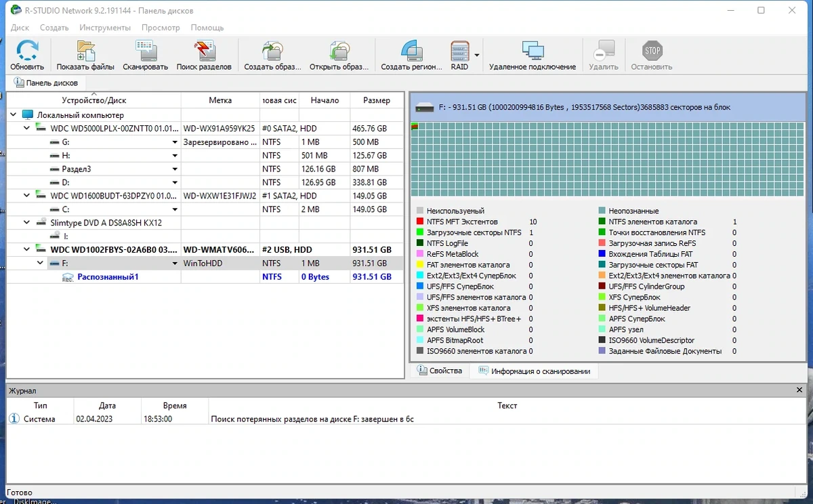Screen dimensions: 813x504
Task: Switch to the Свойства tab
Action: 440,371
